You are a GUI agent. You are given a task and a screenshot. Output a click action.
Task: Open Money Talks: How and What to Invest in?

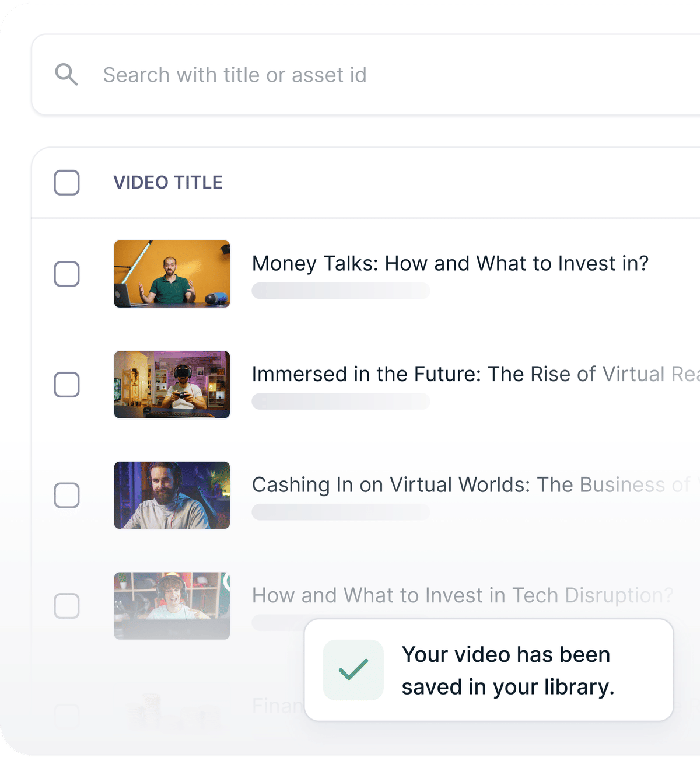coord(450,263)
